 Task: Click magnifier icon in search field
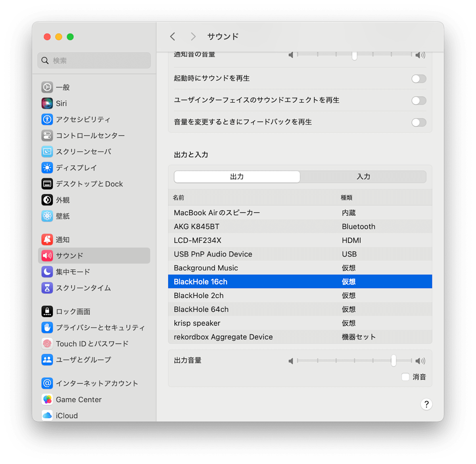tap(45, 61)
